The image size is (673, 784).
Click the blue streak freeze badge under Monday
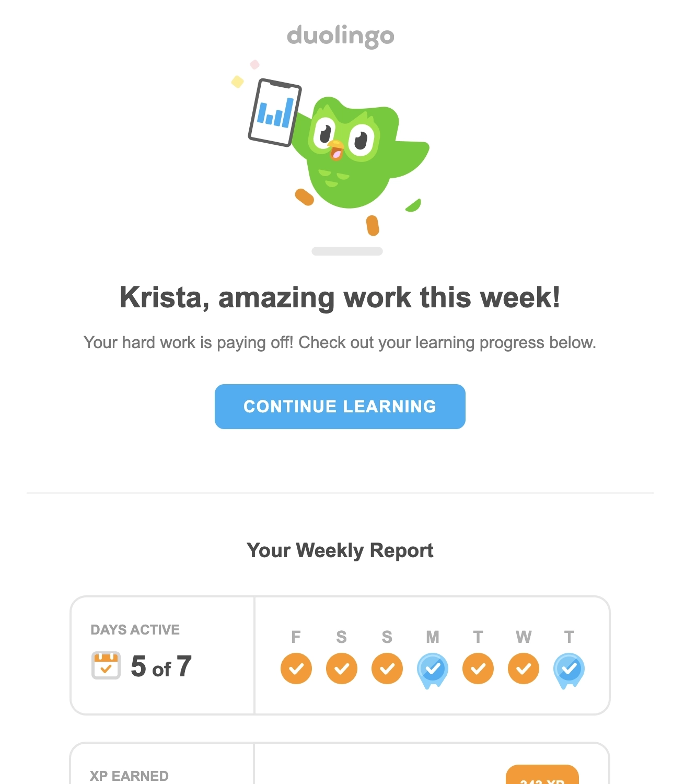433,670
